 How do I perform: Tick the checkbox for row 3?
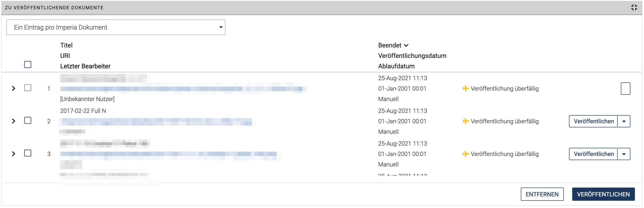pos(28,153)
